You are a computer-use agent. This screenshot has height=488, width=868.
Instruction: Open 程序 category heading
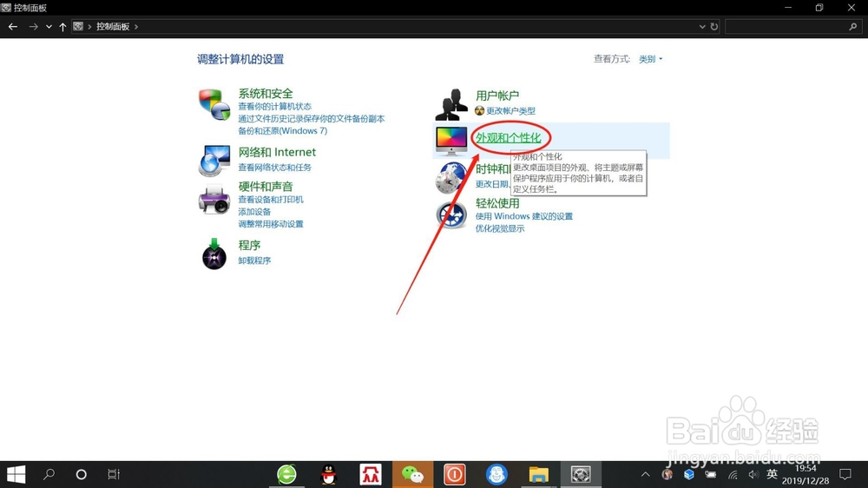249,246
